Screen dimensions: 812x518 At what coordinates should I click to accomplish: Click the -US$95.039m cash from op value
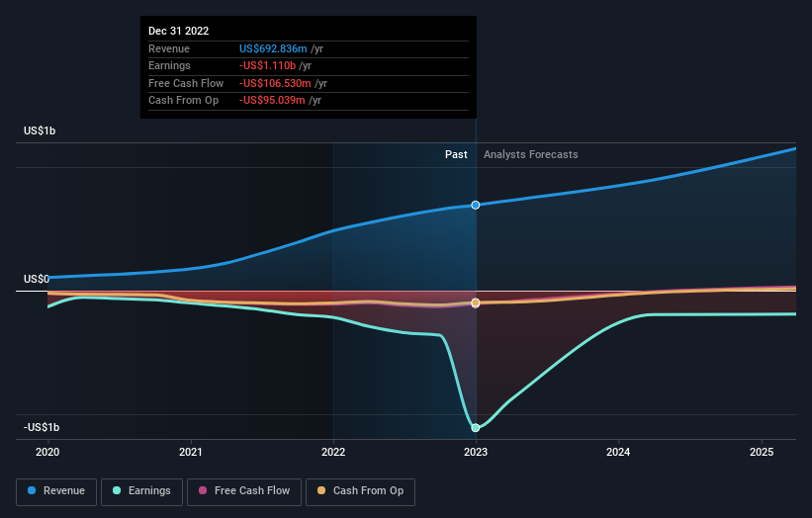tap(272, 101)
